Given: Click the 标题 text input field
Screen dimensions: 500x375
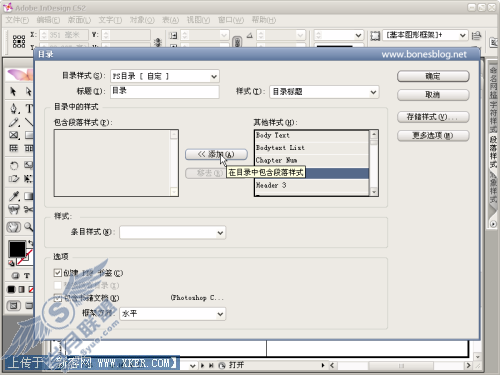Looking at the screenshot, I should 165,92.
